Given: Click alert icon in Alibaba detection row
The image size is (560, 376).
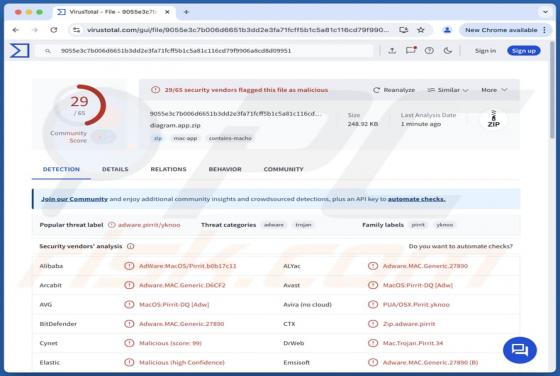Looking at the screenshot, I should tap(129, 266).
